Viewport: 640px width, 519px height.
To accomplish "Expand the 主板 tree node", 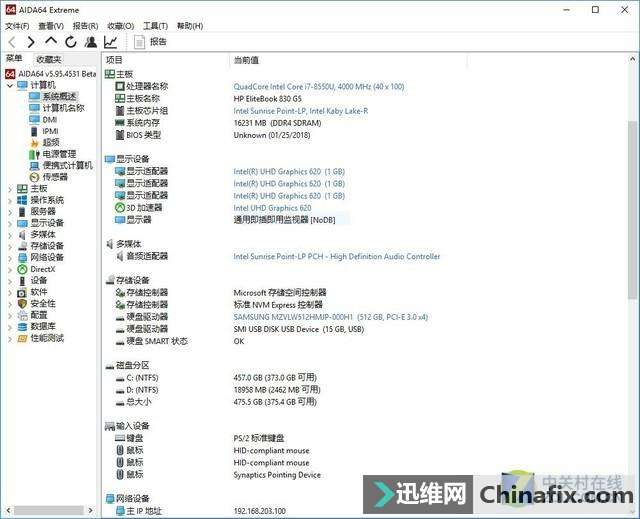I will click(10, 189).
